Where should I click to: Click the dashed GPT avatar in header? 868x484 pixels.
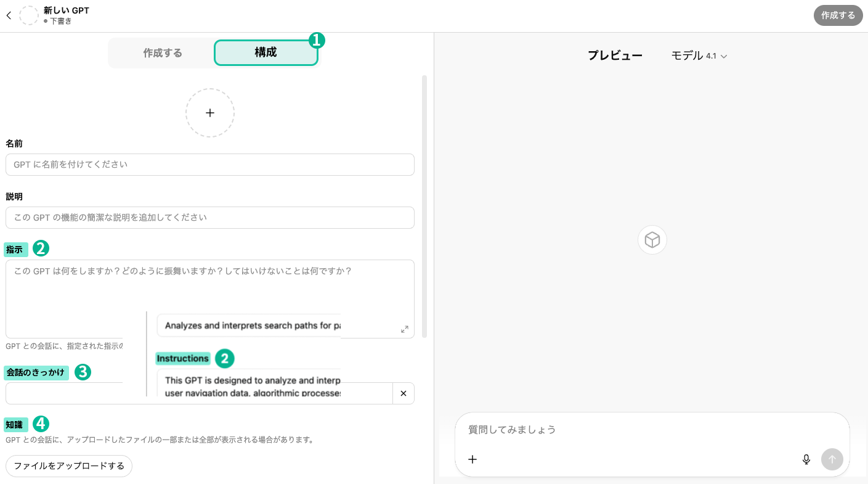(x=29, y=15)
